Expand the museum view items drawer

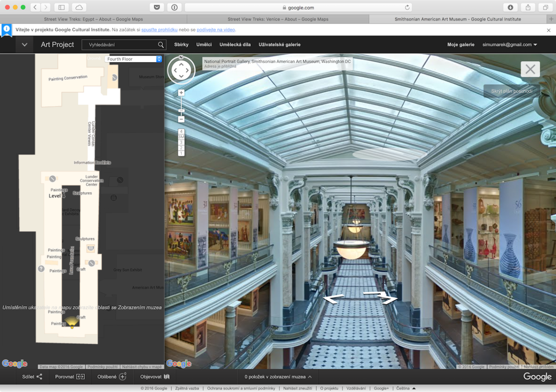(x=278, y=377)
